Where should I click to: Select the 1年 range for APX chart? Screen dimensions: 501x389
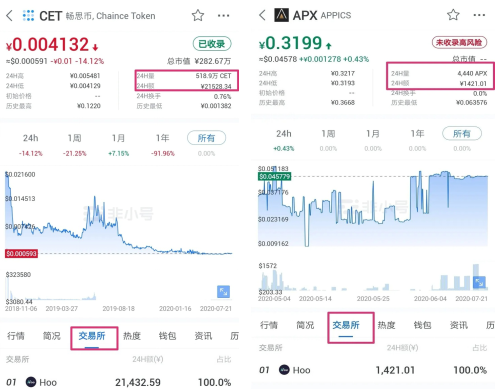tap(417, 134)
